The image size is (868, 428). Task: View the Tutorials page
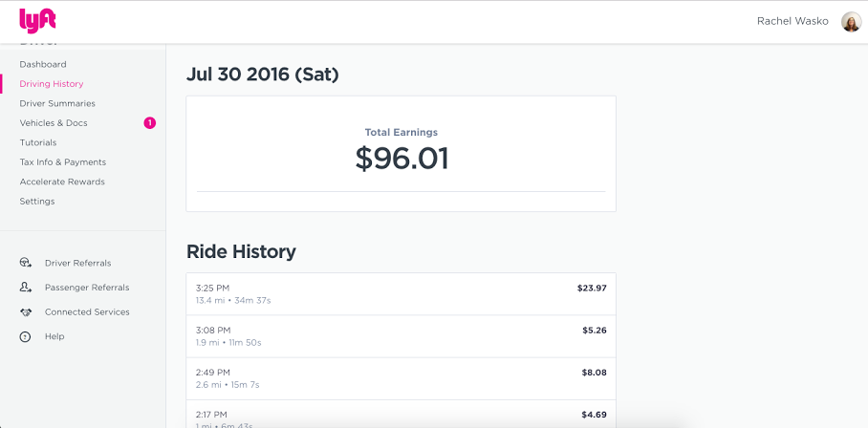coord(37,142)
